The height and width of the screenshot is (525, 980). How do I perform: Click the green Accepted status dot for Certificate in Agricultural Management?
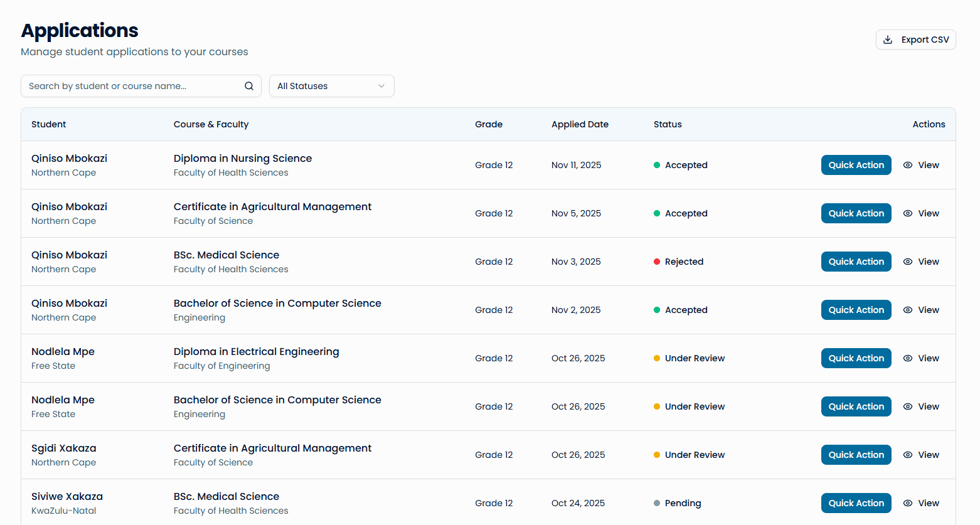tap(658, 213)
